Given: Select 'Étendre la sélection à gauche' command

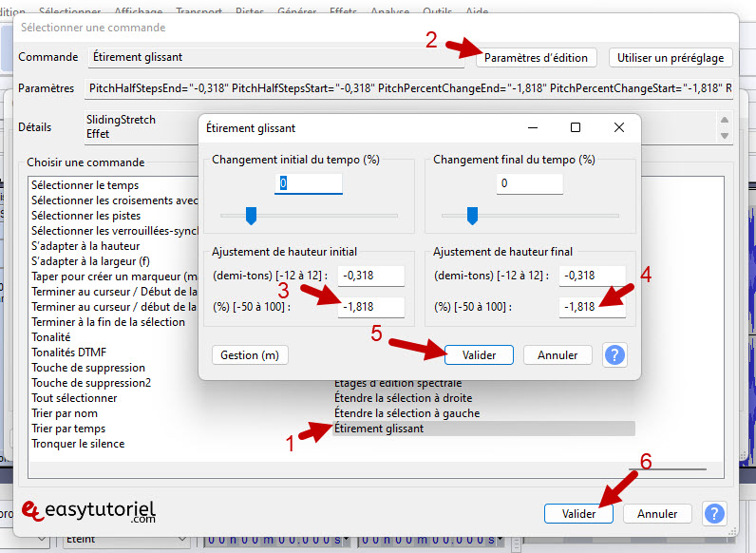Looking at the screenshot, I should [406, 413].
